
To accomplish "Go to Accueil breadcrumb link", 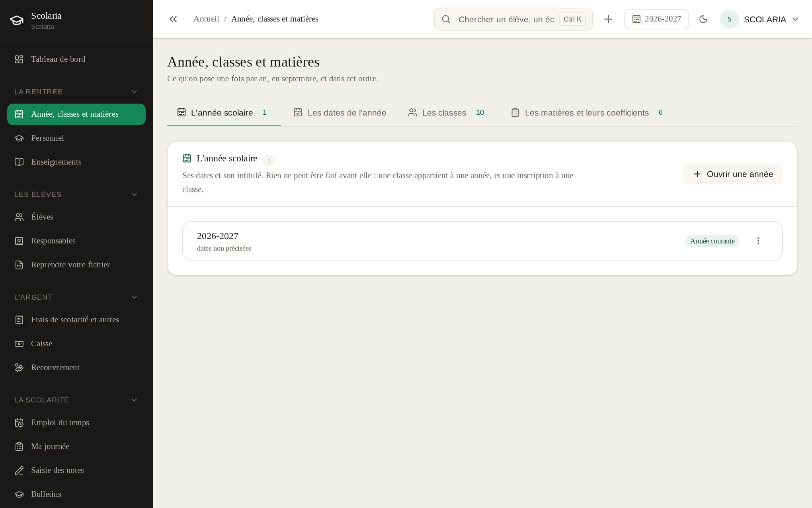I will tap(206, 19).
